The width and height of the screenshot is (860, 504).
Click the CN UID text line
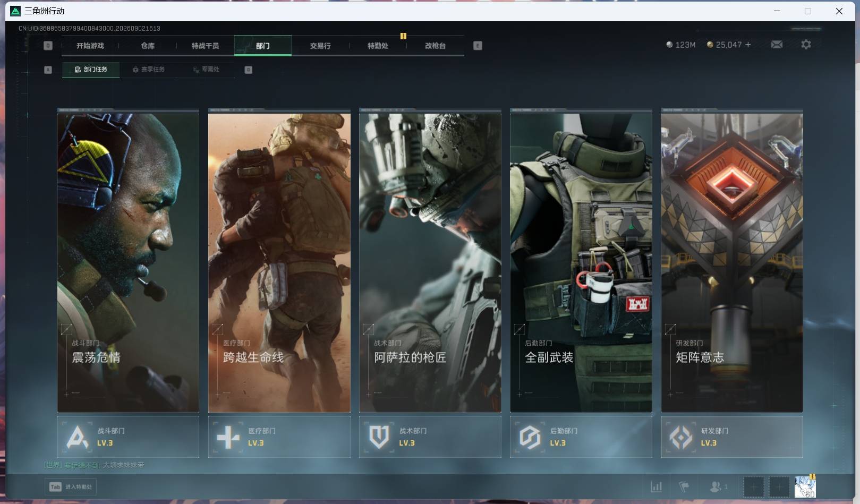pyautogui.click(x=89, y=28)
